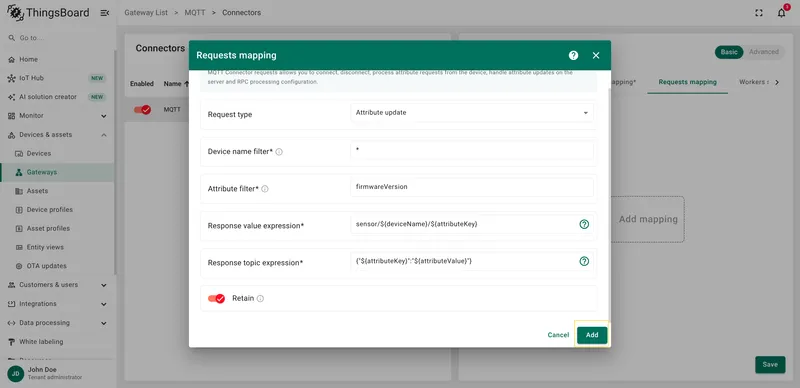800x388 pixels.
Task: Cancel the Requests mapping dialog
Action: point(558,335)
